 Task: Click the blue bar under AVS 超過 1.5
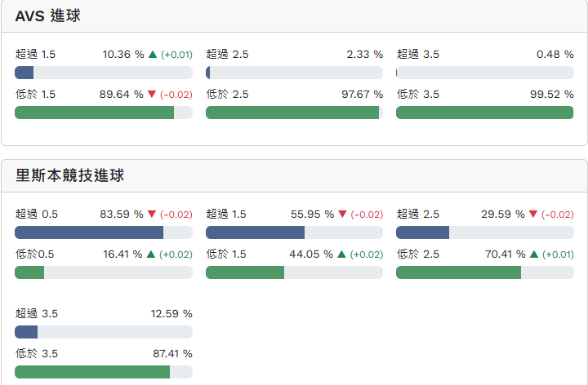point(24,73)
